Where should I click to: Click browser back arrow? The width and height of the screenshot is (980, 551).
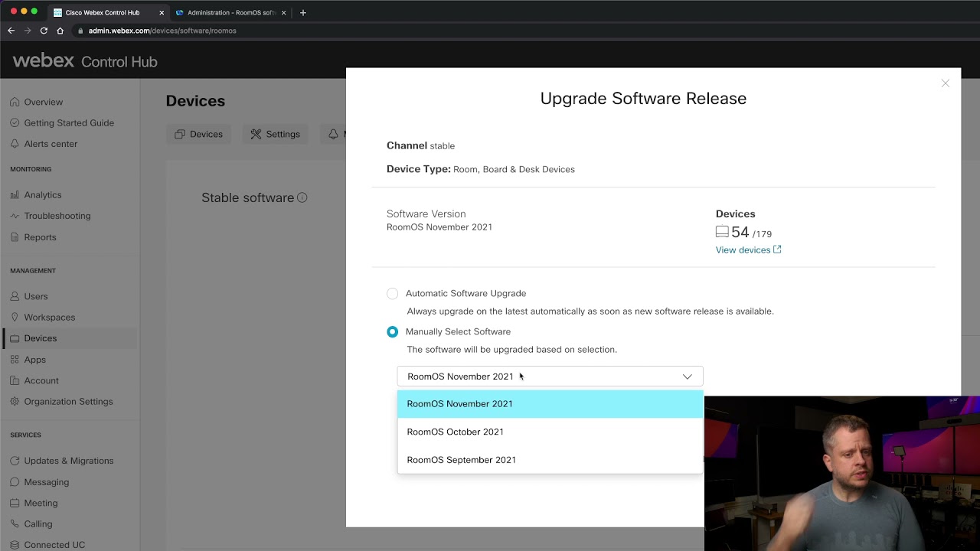coord(11,31)
